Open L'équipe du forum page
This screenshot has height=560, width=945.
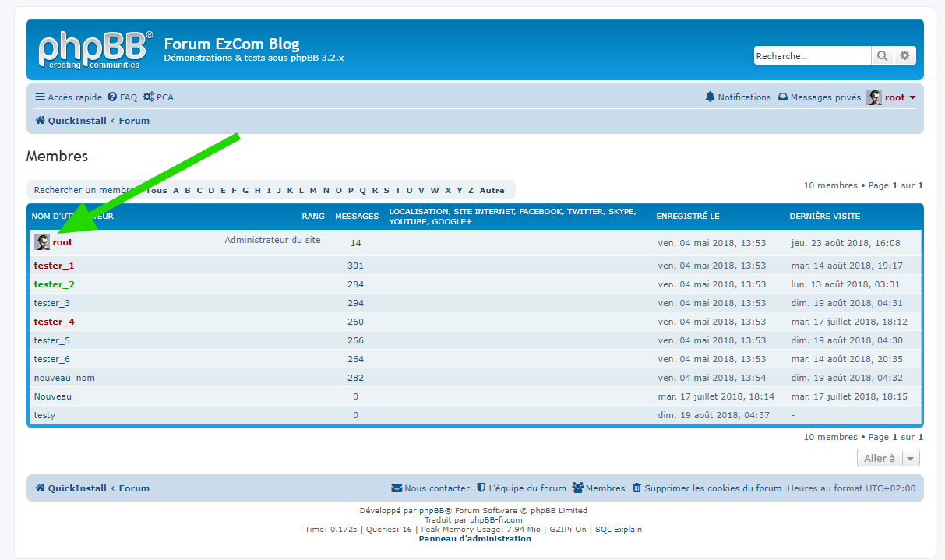[x=520, y=488]
